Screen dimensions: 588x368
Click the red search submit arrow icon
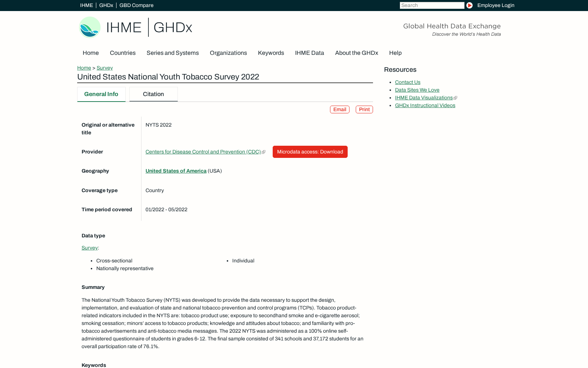point(469,5)
